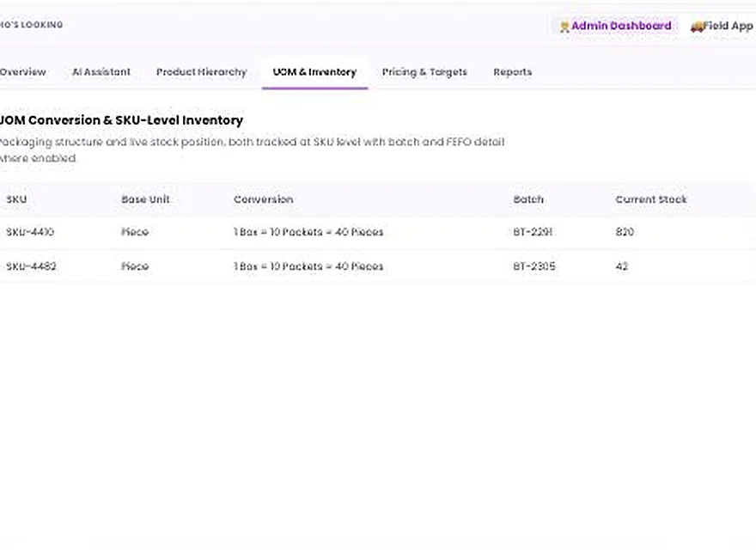Select the UOM & Inventory tab

click(x=314, y=72)
